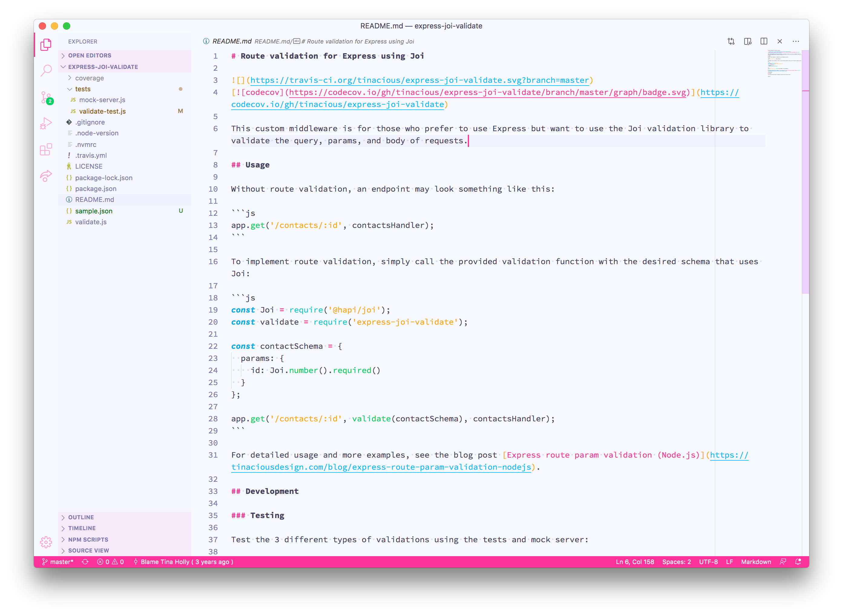Screen dimensions: 843x616
Task: Open markdown preview to the side
Action: [x=747, y=41]
